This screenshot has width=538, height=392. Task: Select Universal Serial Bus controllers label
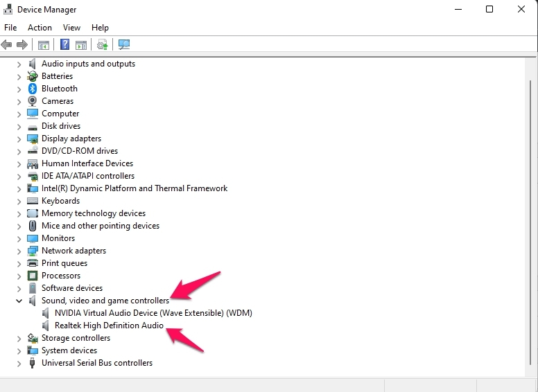tap(97, 363)
